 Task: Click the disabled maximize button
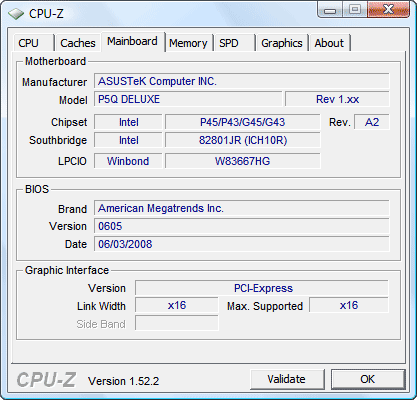coord(355,10)
